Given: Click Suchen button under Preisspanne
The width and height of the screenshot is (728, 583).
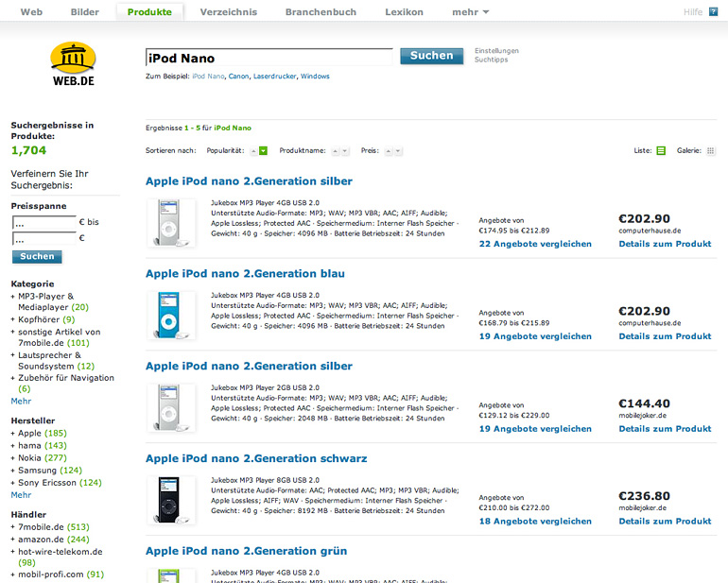Looking at the screenshot, I should click(37, 257).
